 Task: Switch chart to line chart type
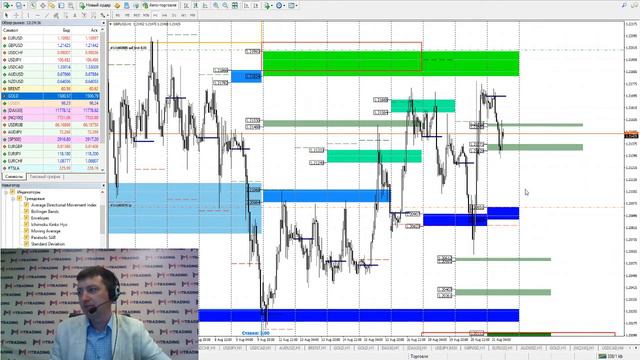pos(205,6)
